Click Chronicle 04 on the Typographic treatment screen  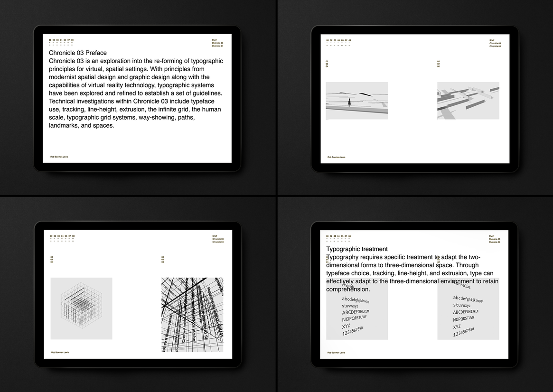(x=495, y=242)
